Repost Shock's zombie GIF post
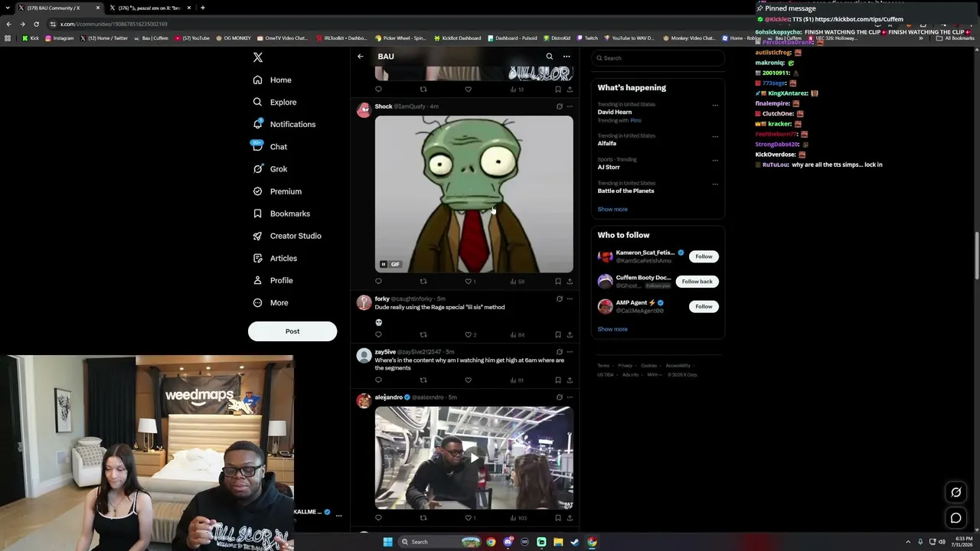The height and width of the screenshot is (551, 980). (x=423, y=281)
